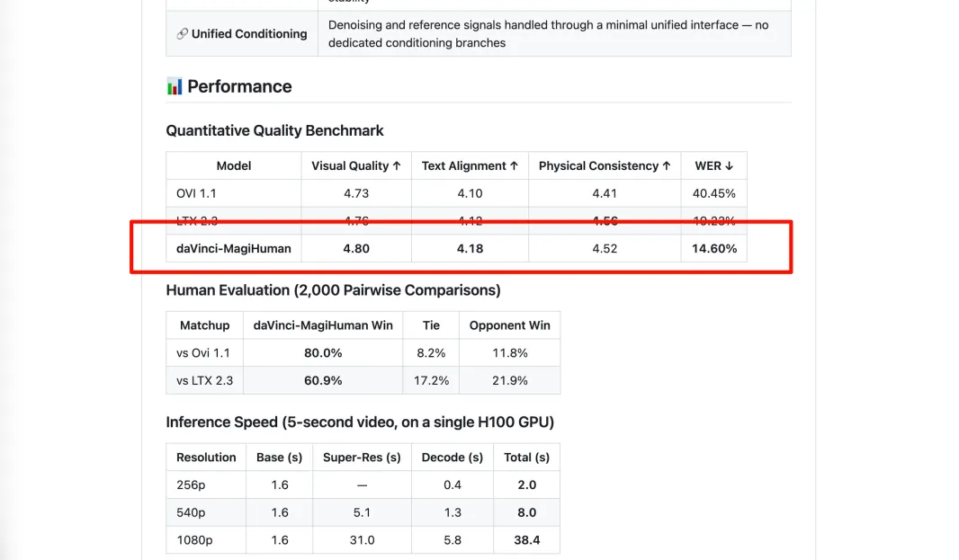Click the Human Evaluation section heading
The height and width of the screenshot is (560, 959).
pos(333,290)
